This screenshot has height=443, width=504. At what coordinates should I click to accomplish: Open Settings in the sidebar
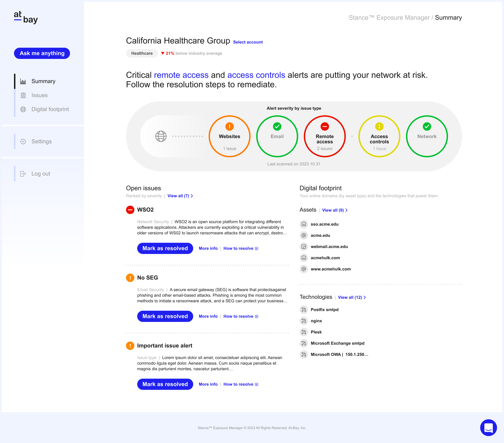tap(41, 142)
